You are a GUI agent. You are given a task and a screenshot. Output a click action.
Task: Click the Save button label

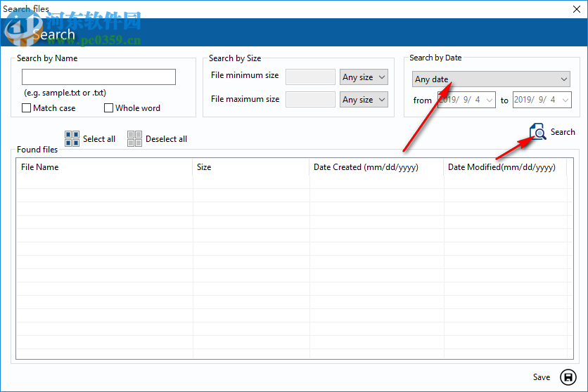[542, 377]
